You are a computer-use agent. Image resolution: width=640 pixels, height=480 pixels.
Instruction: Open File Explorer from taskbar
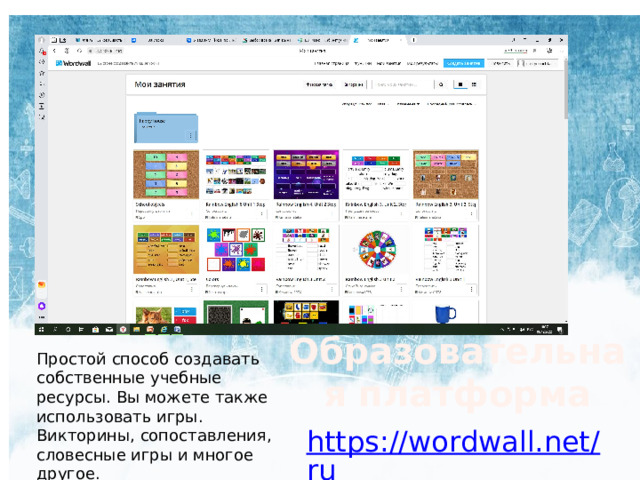[136, 330]
